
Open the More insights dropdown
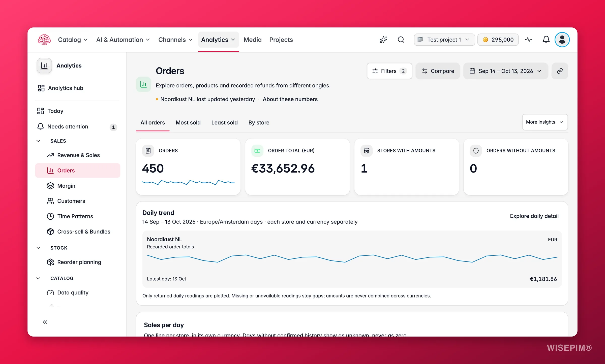[545, 122]
